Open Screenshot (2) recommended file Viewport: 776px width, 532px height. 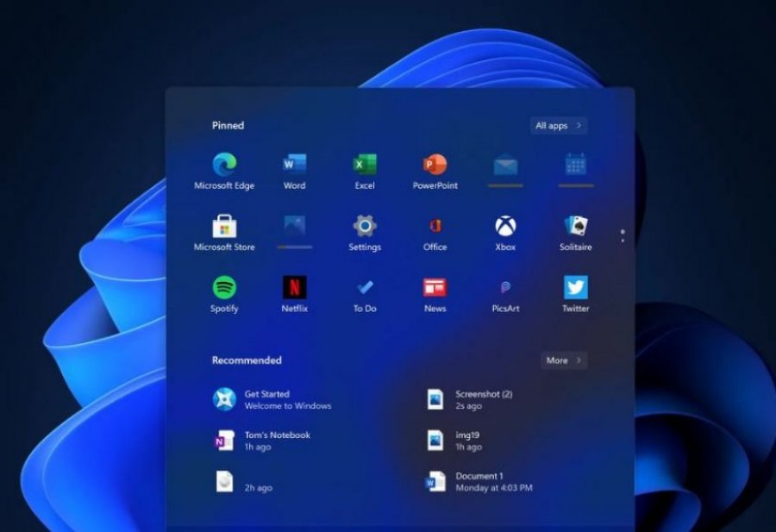pyautogui.click(x=469, y=399)
